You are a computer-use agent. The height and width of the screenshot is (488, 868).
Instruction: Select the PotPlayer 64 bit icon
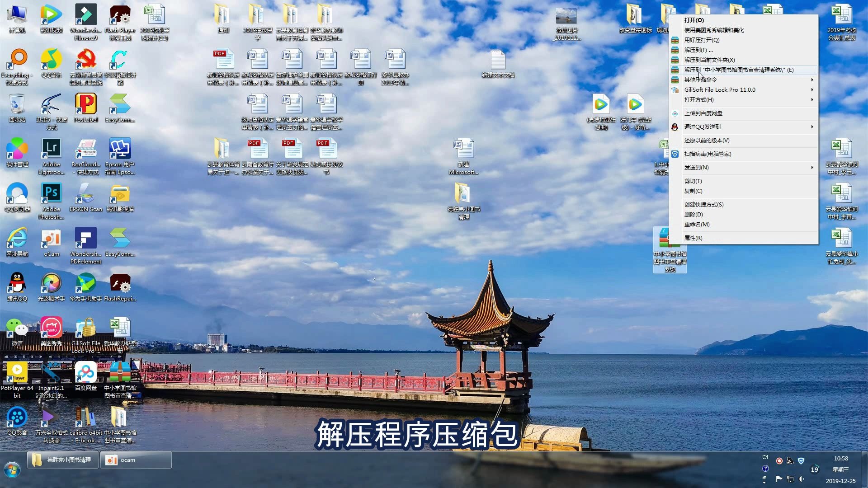(17, 381)
